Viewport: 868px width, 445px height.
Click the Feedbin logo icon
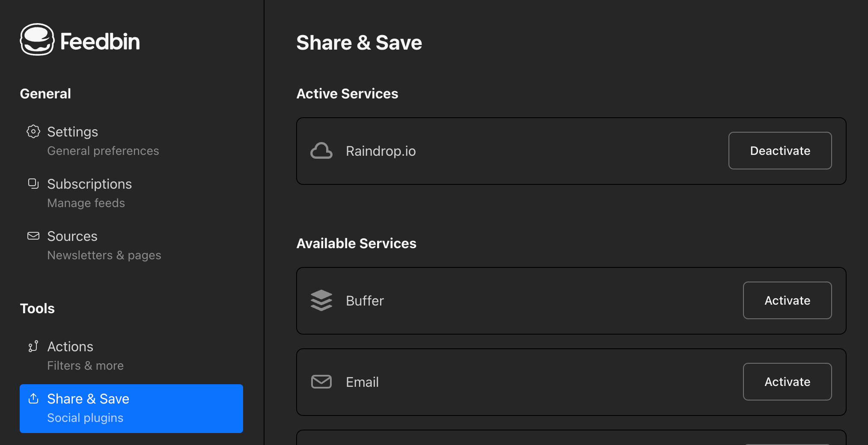coord(37,39)
